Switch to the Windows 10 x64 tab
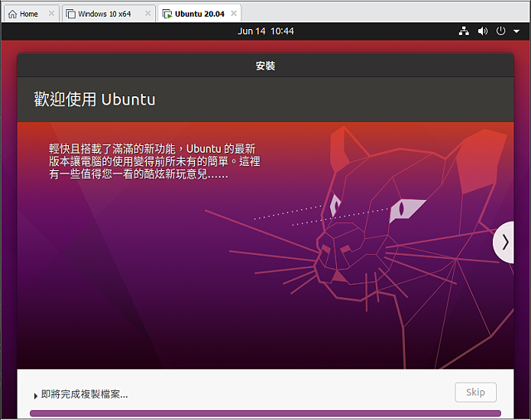 [103, 14]
